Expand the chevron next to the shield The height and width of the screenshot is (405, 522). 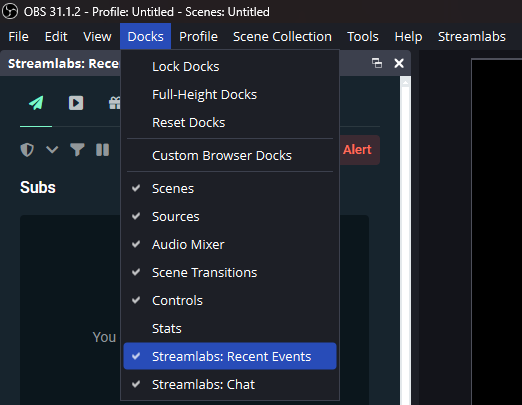click(52, 150)
